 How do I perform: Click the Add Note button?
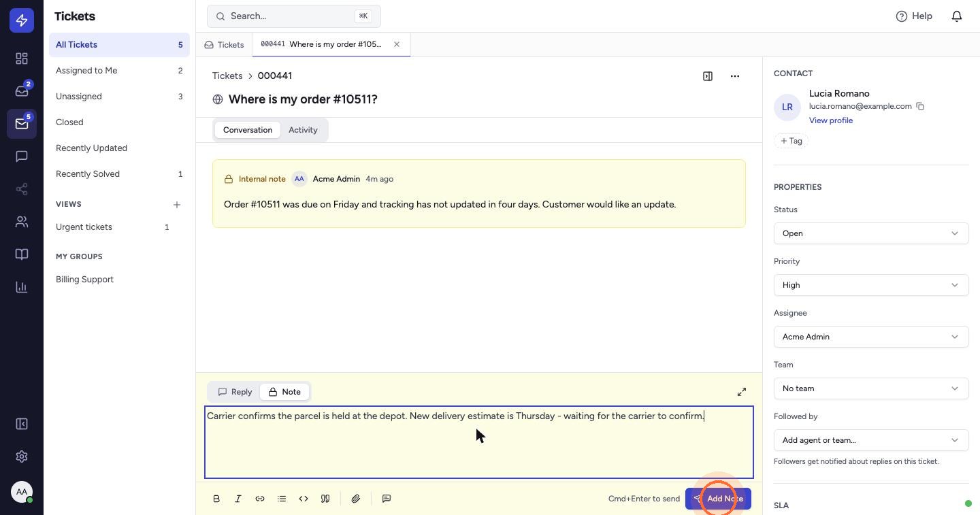pos(718,499)
